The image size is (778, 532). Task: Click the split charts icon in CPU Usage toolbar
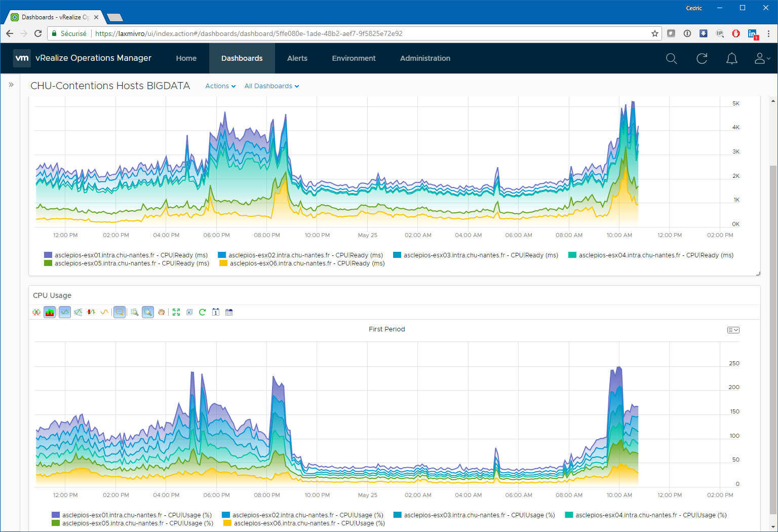click(36, 312)
